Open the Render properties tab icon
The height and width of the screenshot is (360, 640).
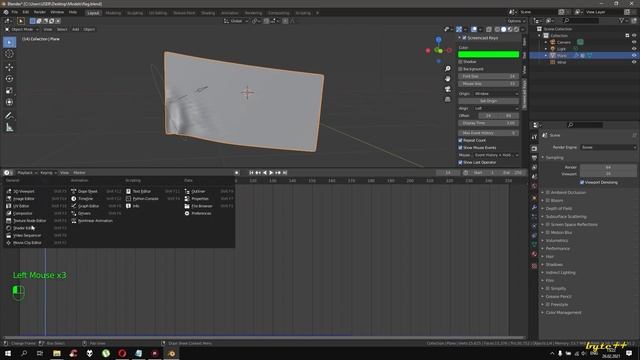pos(534,149)
